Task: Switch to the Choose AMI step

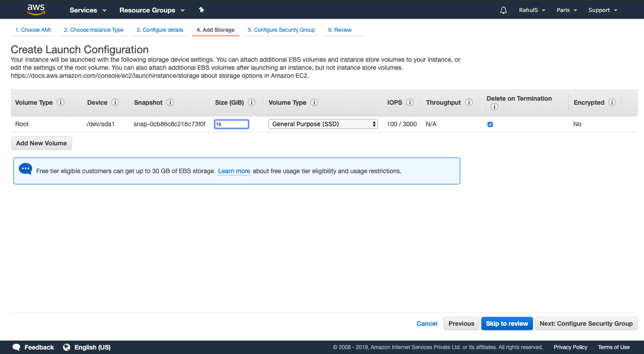Action: pyautogui.click(x=32, y=30)
